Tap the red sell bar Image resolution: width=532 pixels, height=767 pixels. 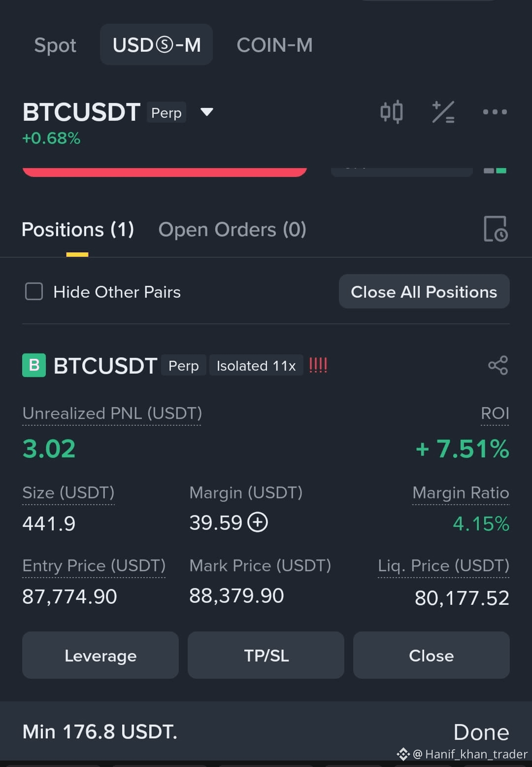165,172
